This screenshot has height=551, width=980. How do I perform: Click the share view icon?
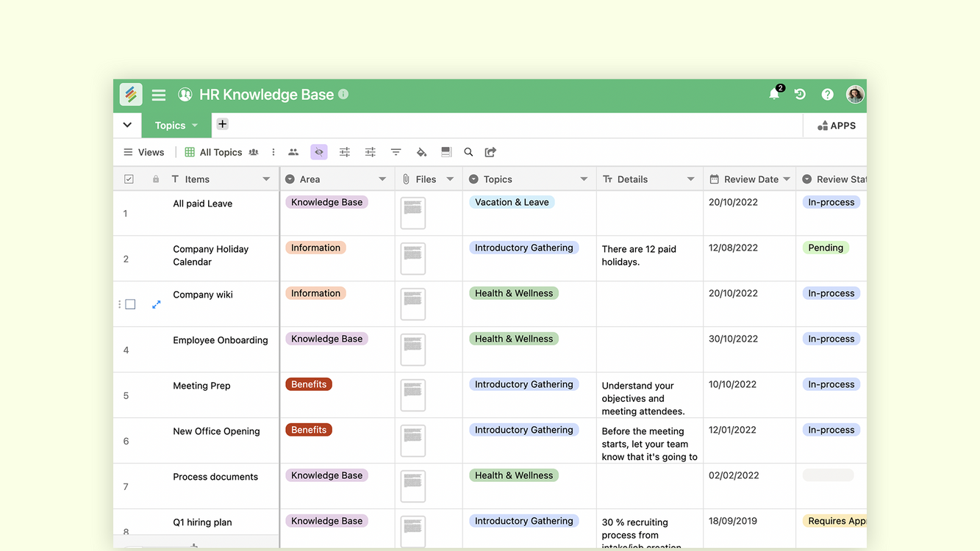[x=490, y=152]
